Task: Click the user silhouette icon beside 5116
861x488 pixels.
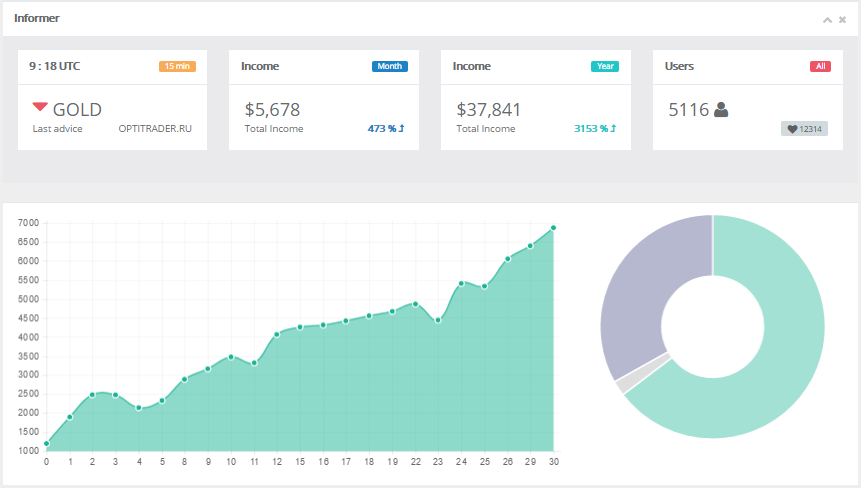Action: click(x=721, y=110)
